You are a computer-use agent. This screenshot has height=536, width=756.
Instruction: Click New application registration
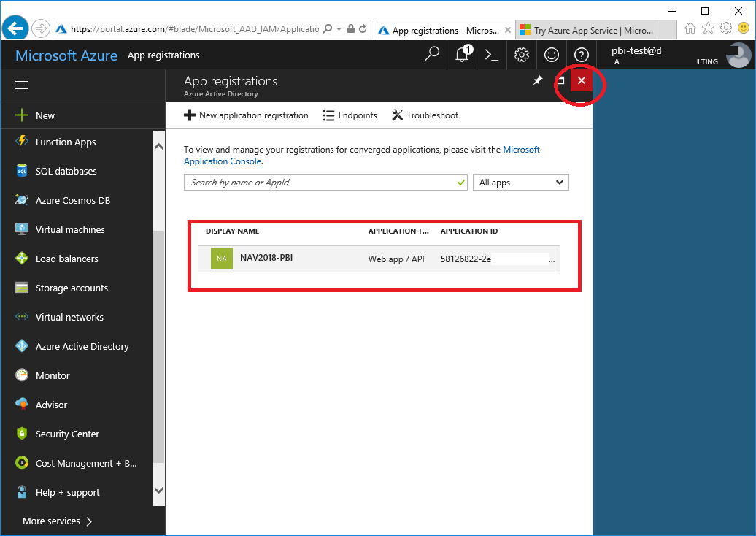[246, 115]
